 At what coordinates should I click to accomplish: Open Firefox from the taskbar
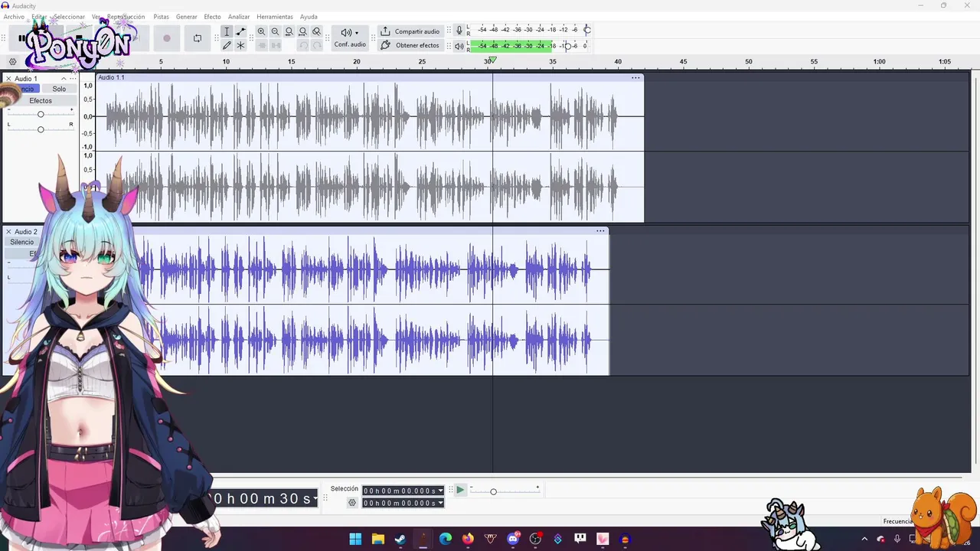coord(468,539)
